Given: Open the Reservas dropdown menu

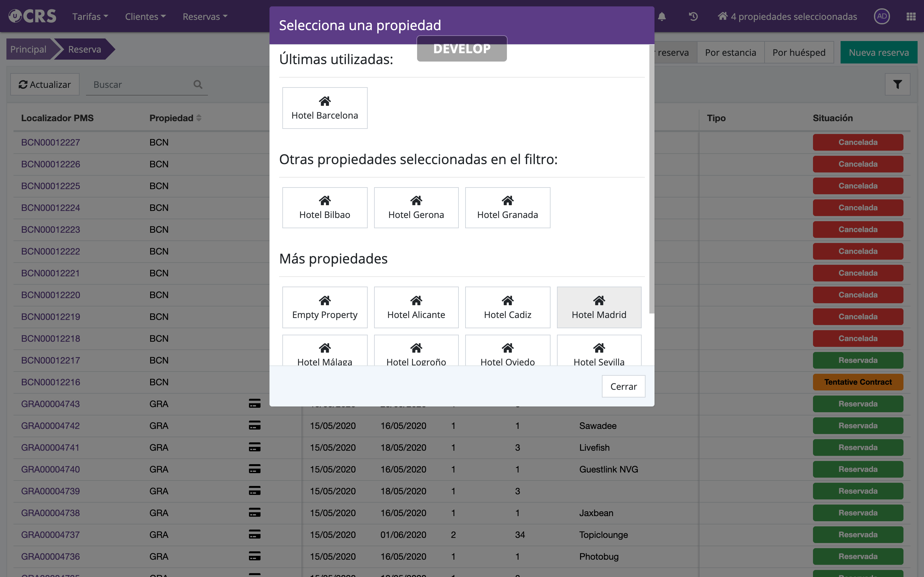Looking at the screenshot, I should pyautogui.click(x=205, y=16).
